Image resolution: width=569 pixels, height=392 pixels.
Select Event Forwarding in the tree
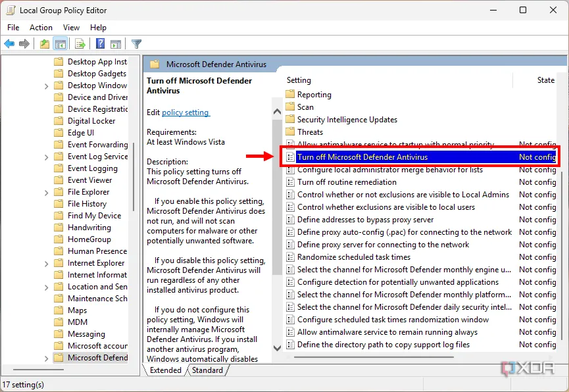(97, 145)
